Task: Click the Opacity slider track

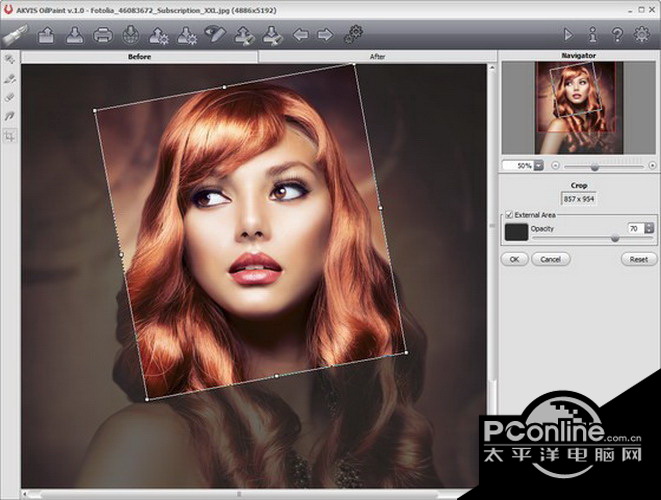Action: 580,239
